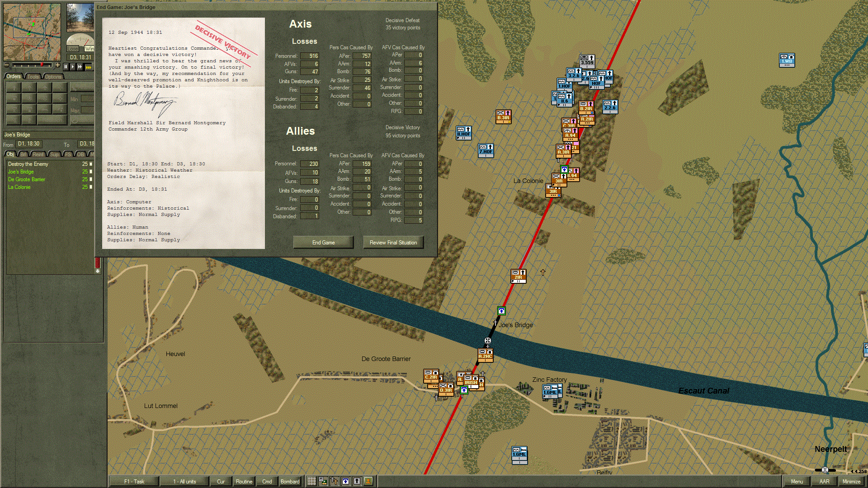Toggle the black arrow unit icon in toolbar
The height and width of the screenshot is (488, 868).
[x=357, y=481]
